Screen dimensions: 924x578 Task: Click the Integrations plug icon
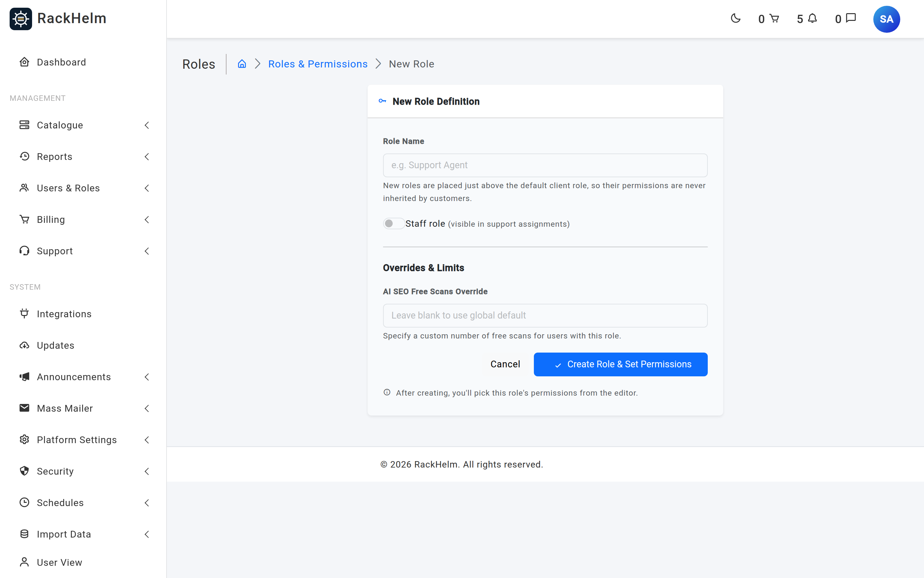click(24, 313)
